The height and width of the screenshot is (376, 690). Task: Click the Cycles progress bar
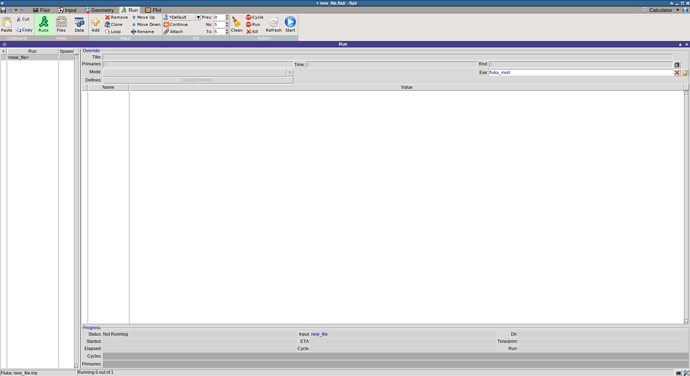(x=396, y=356)
